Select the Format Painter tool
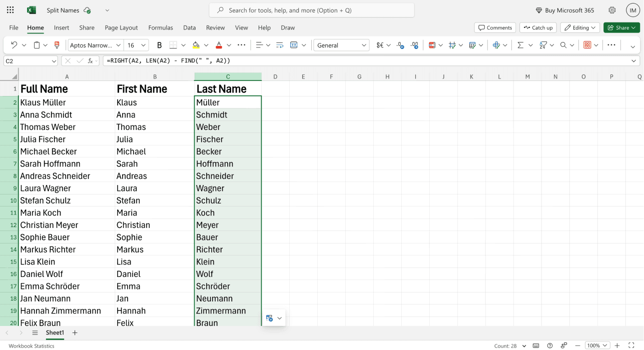This screenshot has height=350, width=644. click(58, 45)
